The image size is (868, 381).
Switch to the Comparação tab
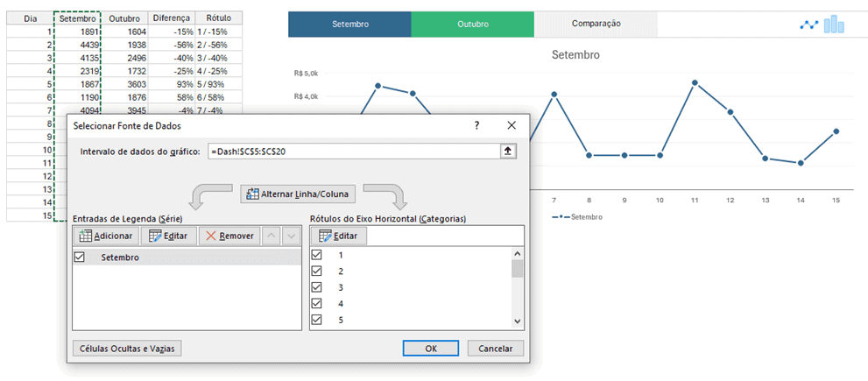tap(595, 25)
